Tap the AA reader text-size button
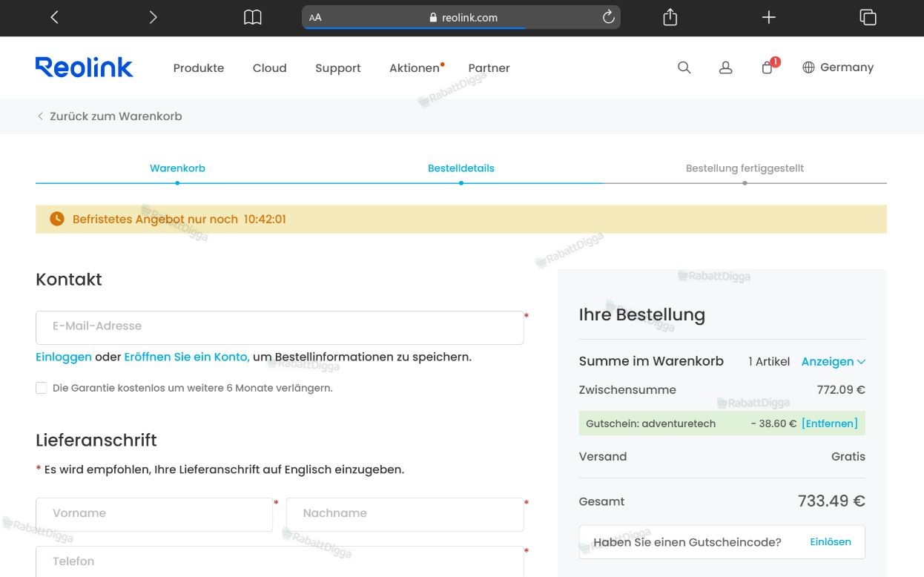This screenshot has height=577, width=924. (x=315, y=18)
